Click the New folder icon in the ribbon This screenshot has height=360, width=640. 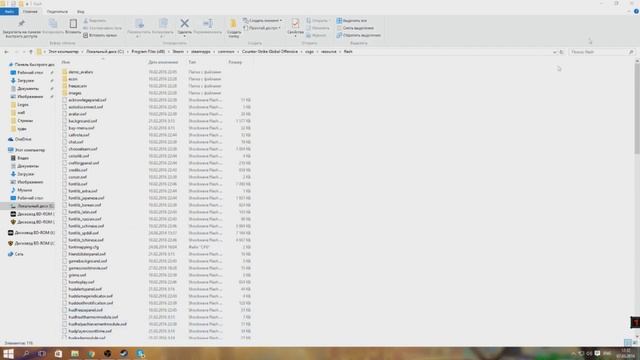[233, 24]
